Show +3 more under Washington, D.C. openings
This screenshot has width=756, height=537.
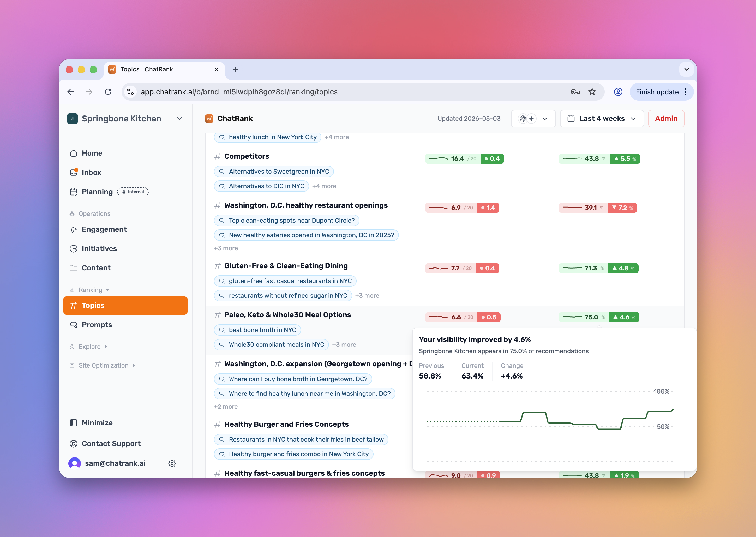click(226, 248)
